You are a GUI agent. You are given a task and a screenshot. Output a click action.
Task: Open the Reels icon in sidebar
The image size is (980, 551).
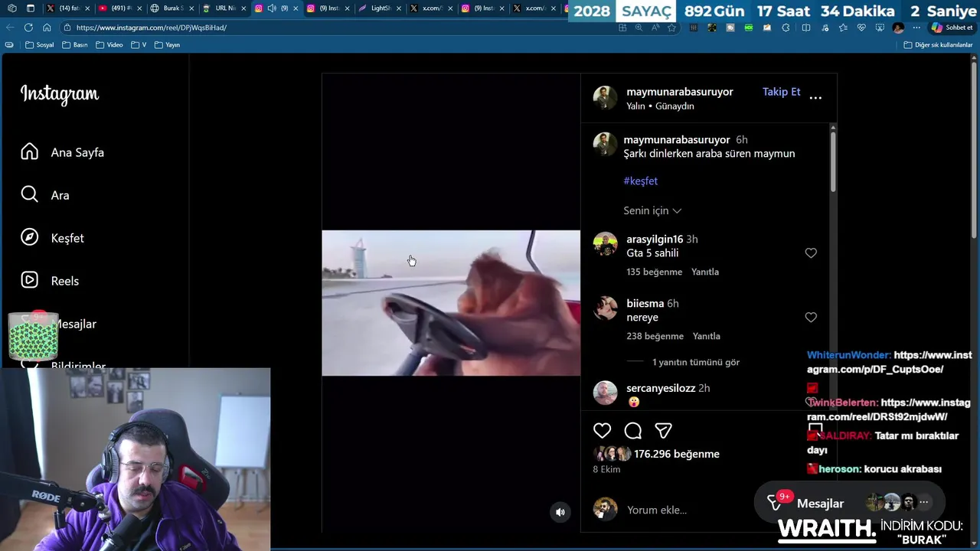coord(29,281)
